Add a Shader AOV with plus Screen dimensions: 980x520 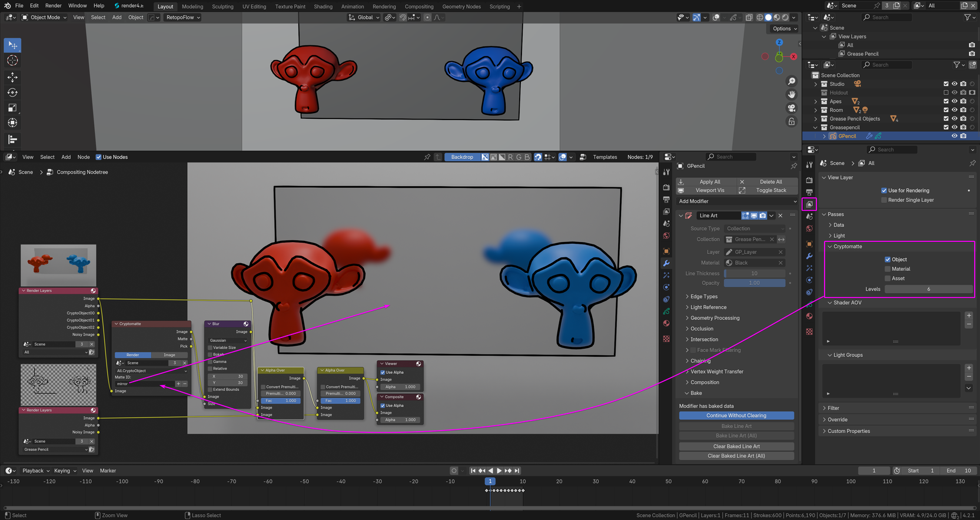969,316
